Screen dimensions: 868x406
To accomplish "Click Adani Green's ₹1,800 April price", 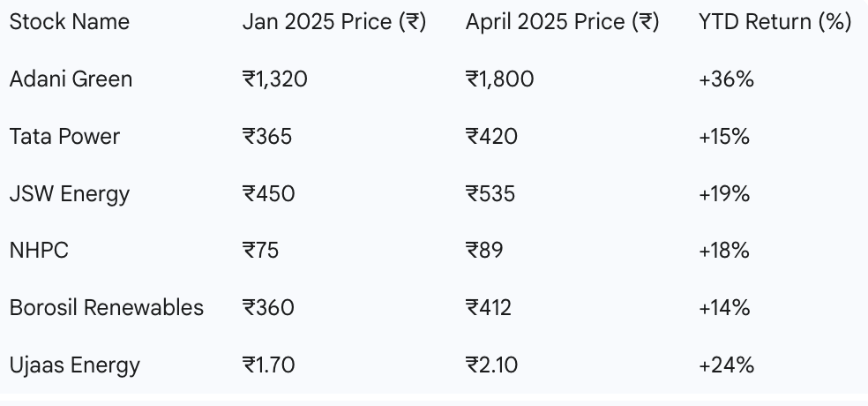I will [500, 79].
